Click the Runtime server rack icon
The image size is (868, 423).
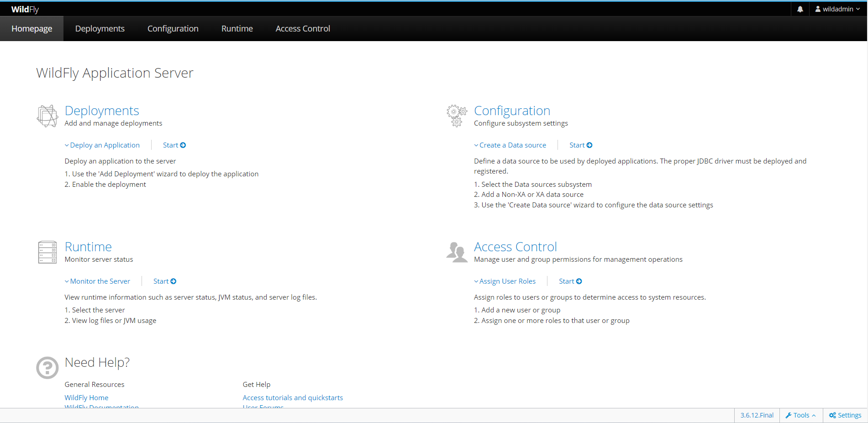point(47,252)
